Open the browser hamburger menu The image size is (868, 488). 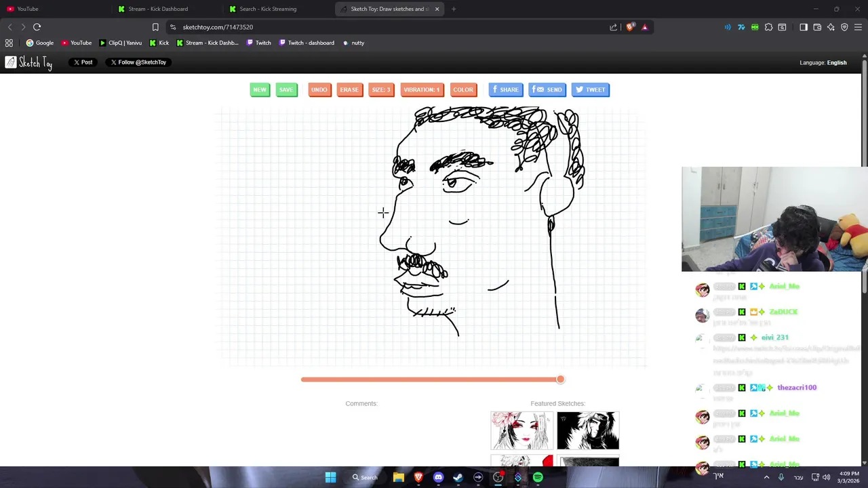tap(858, 27)
